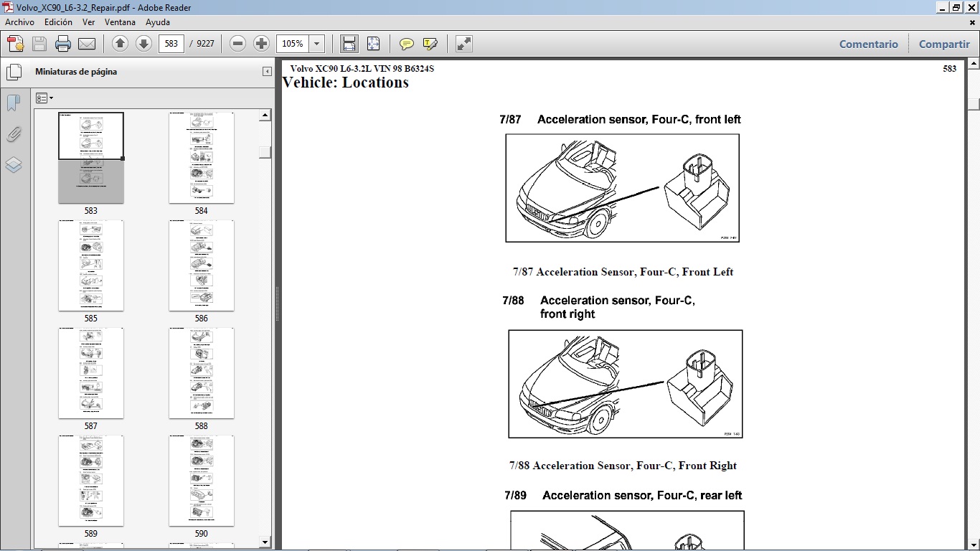Select page 589 thumbnail
980x551 pixels.
tap(91, 481)
